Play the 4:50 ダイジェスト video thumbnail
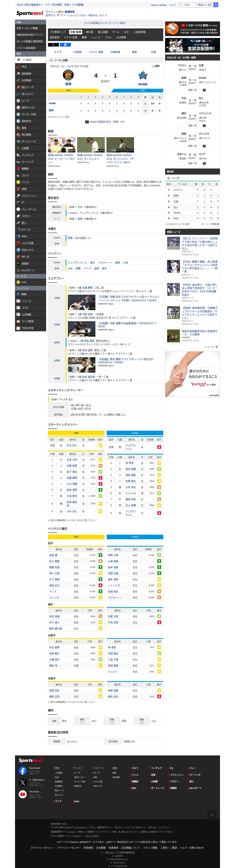This screenshot has height=868, width=235. [x=91, y=145]
